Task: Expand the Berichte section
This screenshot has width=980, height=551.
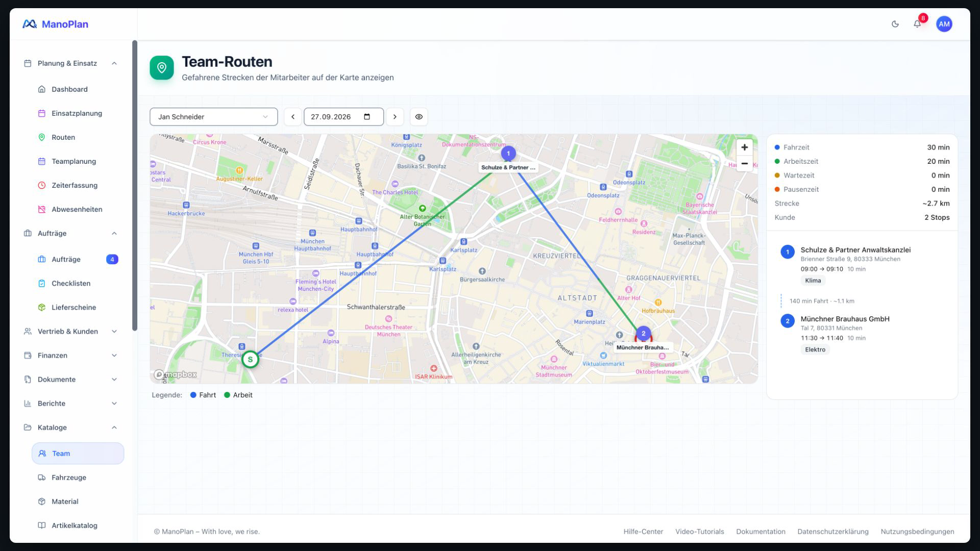Action: tap(70, 403)
